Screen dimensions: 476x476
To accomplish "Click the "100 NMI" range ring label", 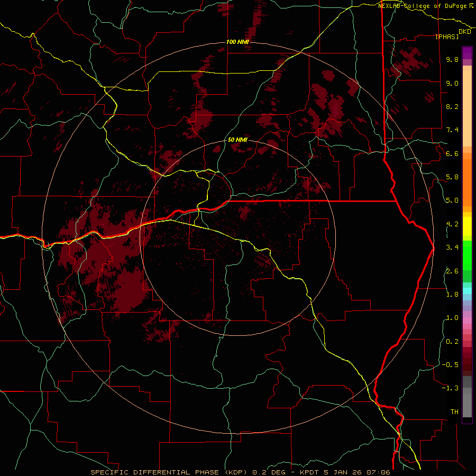I will coord(237,42).
